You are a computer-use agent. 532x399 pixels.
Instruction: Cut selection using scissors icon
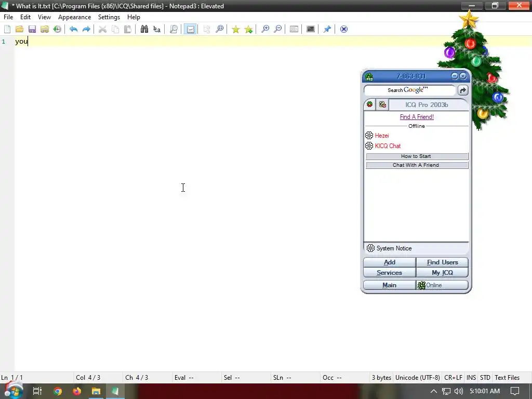102,29
